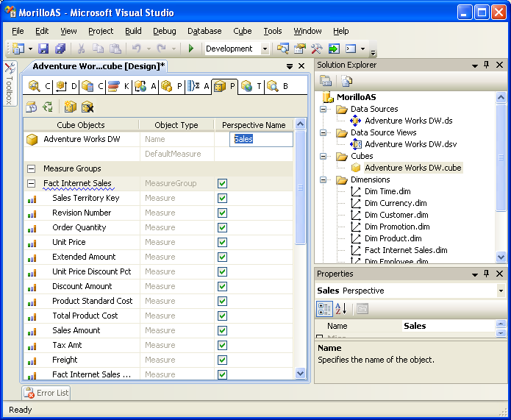Screen dimensions: 511x420
Task: Click the Solution Explorer scrollbar thumb
Action: tap(501, 157)
